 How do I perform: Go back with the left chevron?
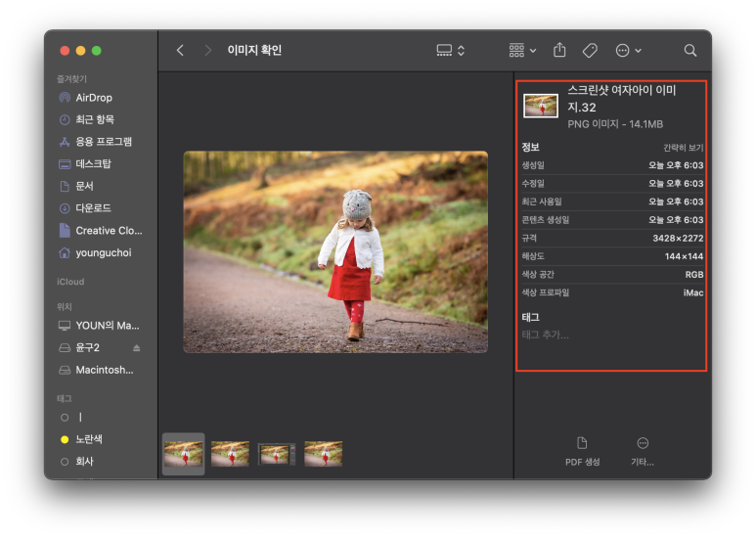(x=180, y=50)
